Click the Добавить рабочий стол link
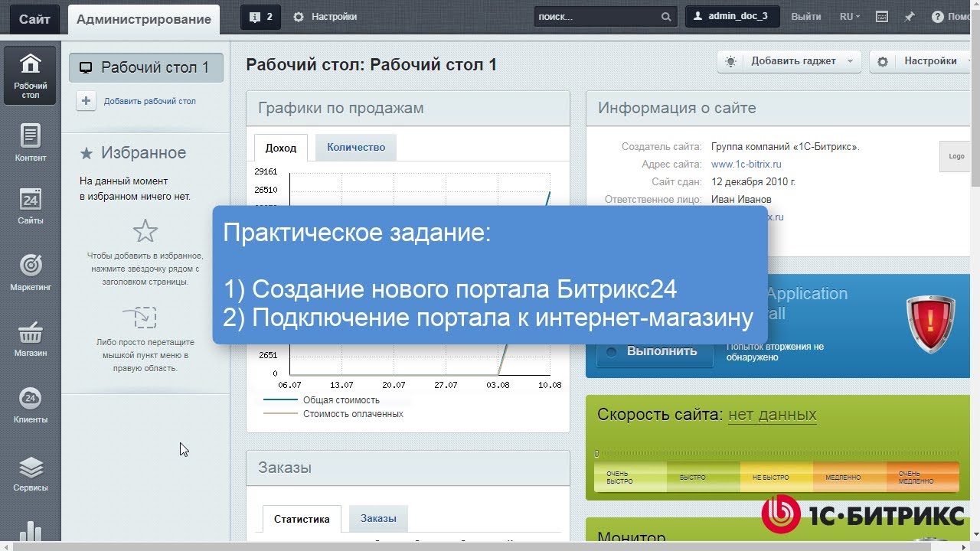This screenshot has height=551, width=980. pos(150,101)
